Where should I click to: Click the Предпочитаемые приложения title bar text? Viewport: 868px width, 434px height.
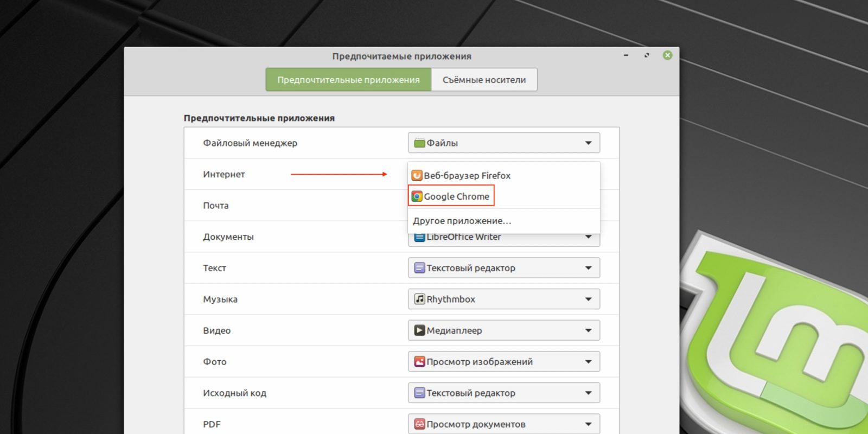tap(401, 56)
